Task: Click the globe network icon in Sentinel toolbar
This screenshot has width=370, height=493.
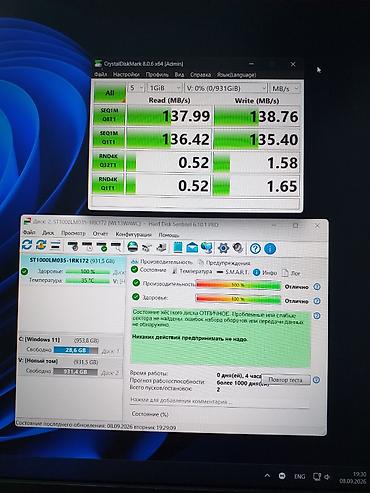Action: [207, 248]
